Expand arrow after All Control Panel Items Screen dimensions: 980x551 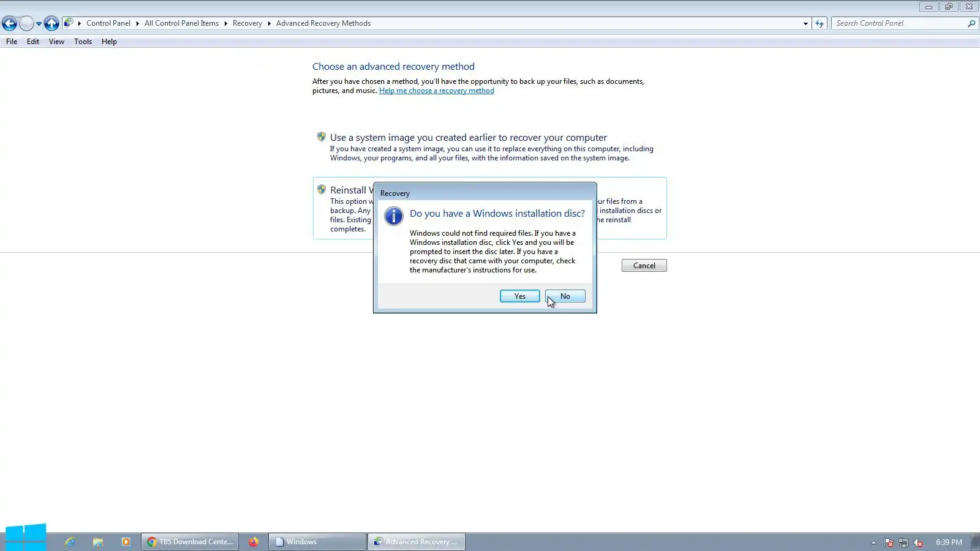tap(225, 23)
